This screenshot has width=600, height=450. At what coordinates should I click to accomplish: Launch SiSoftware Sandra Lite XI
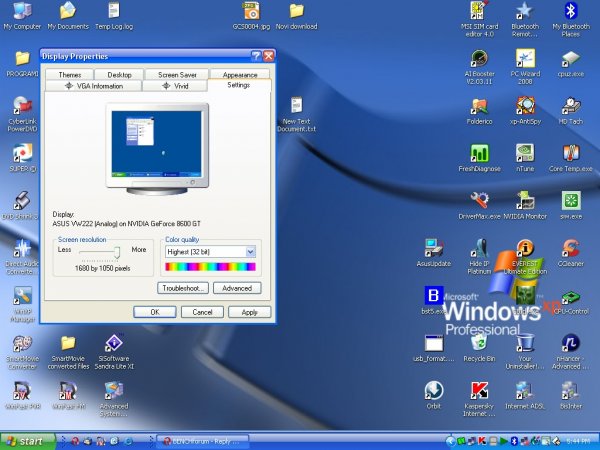click(114, 352)
